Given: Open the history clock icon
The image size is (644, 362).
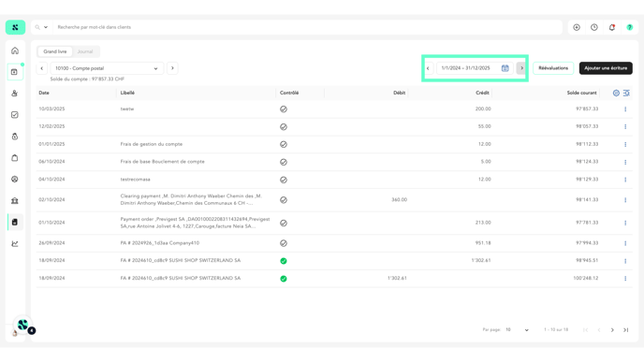Looking at the screenshot, I should 594,27.
